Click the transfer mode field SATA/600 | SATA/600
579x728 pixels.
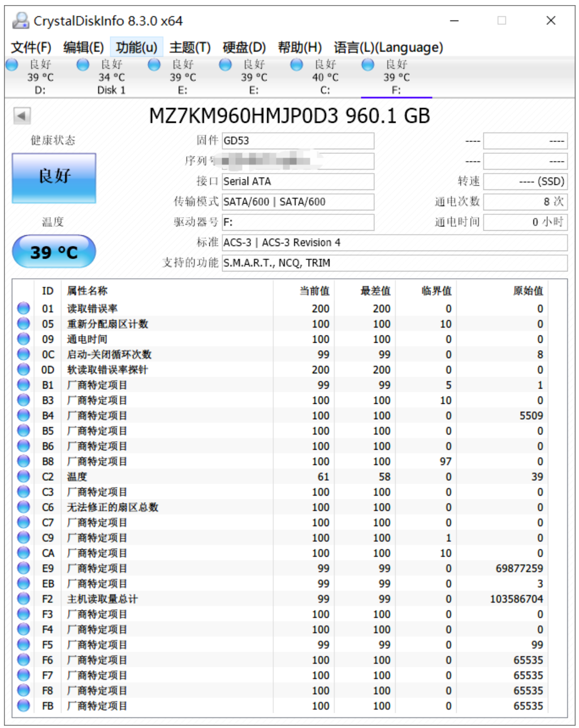point(298,202)
